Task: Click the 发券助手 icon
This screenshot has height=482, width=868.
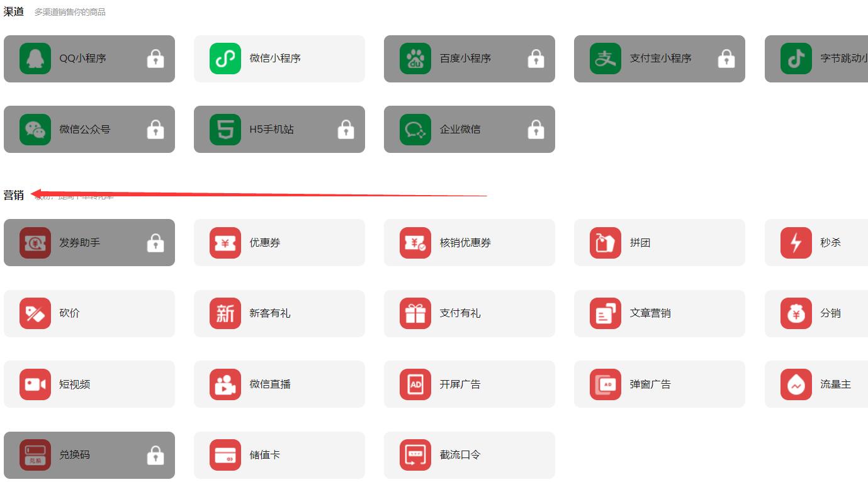Action: (35, 243)
